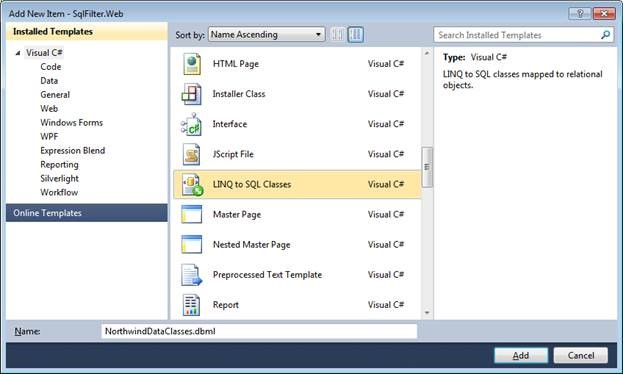This screenshot has height=374, width=623.
Task: Select the Data category
Action: (x=49, y=81)
